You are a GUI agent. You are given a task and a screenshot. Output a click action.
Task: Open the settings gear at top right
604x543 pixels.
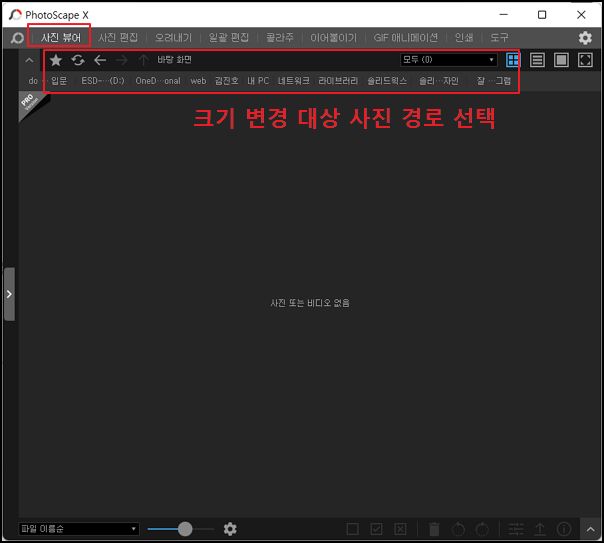coord(585,38)
